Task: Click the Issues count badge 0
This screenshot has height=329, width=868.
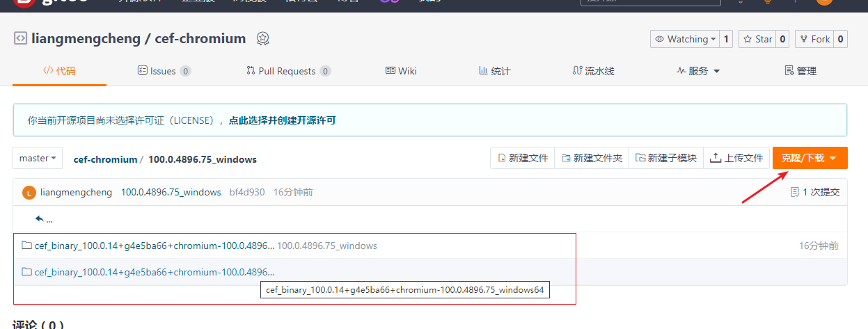Action: pyautogui.click(x=185, y=71)
